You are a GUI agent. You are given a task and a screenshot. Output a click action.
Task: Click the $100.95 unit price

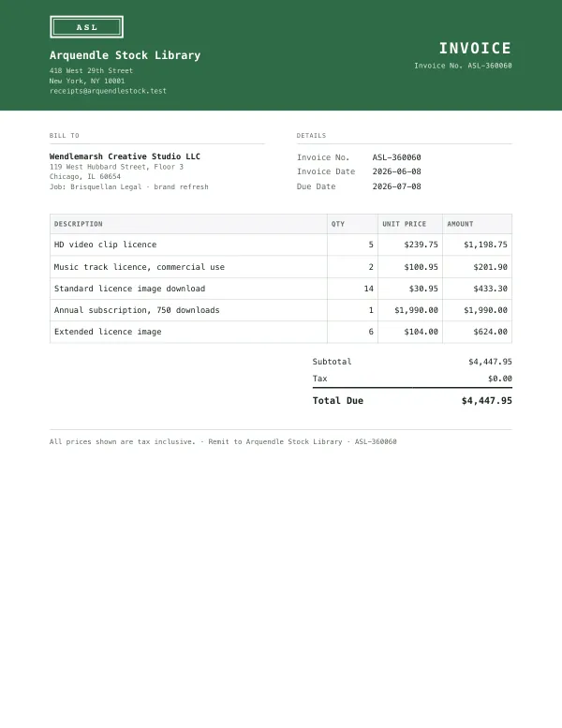(421, 267)
